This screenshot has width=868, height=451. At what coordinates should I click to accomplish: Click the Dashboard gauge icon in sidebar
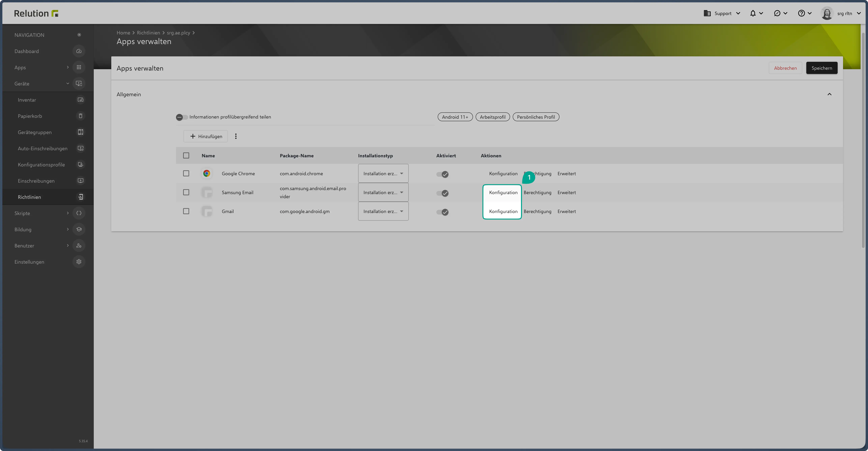[79, 51]
